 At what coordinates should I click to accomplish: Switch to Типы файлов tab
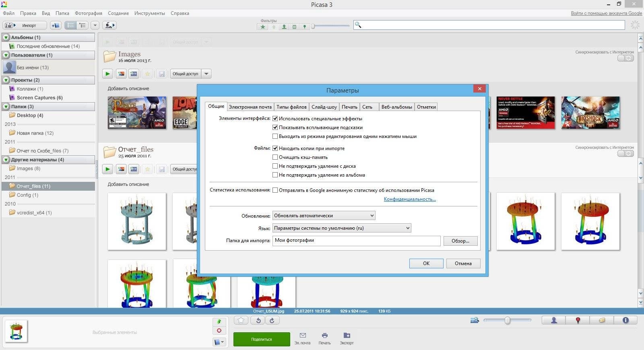[x=292, y=107]
